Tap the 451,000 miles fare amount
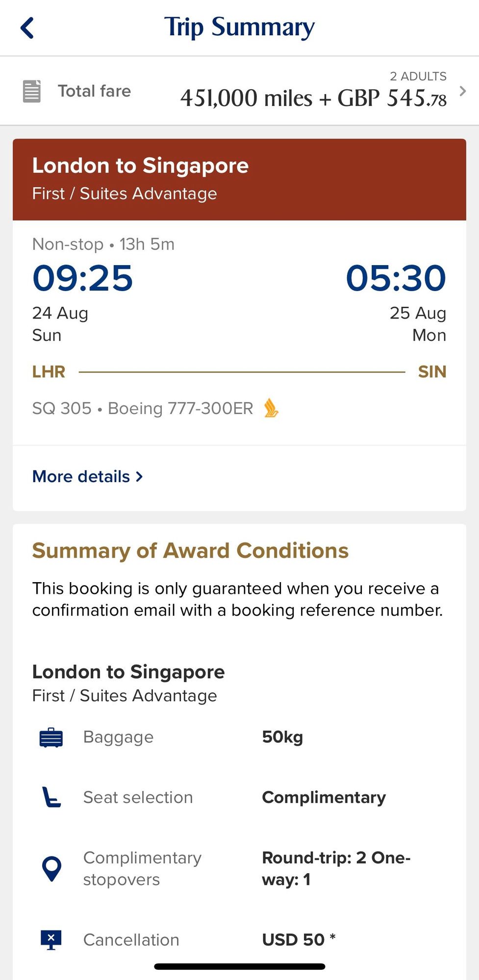The image size is (479, 980). [x=246, y=98]
